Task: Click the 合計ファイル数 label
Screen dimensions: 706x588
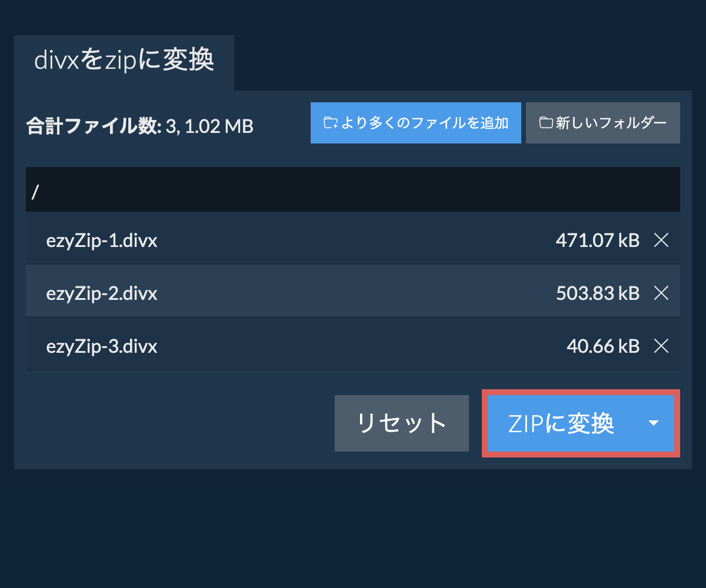Action: click(x=93, y=126)
